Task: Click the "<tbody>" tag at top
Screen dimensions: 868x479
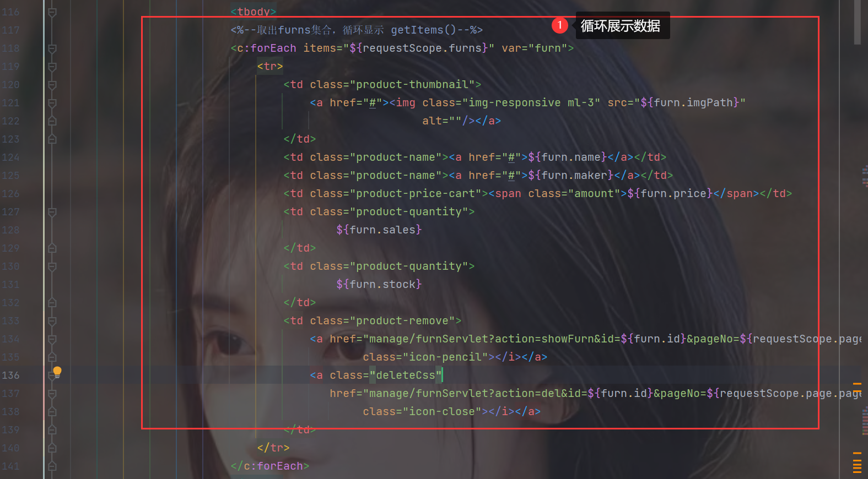Action: click(x=254, y=12)
